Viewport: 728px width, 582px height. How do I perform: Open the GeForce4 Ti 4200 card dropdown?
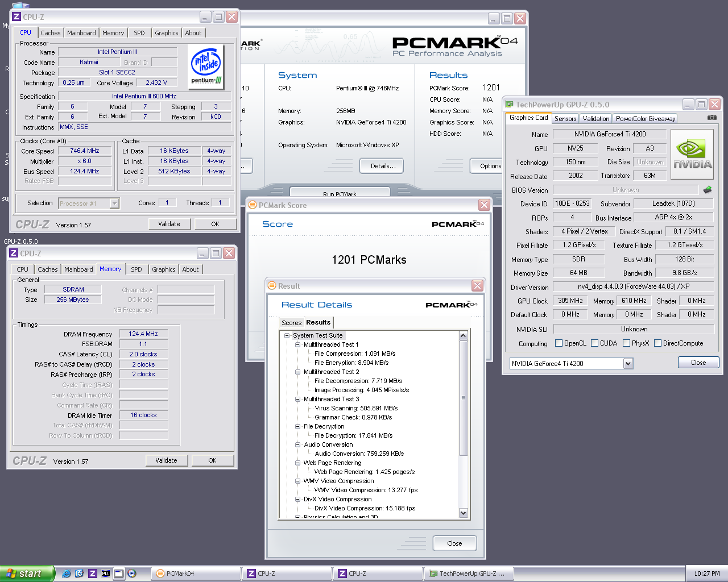[x=628, y=364]
